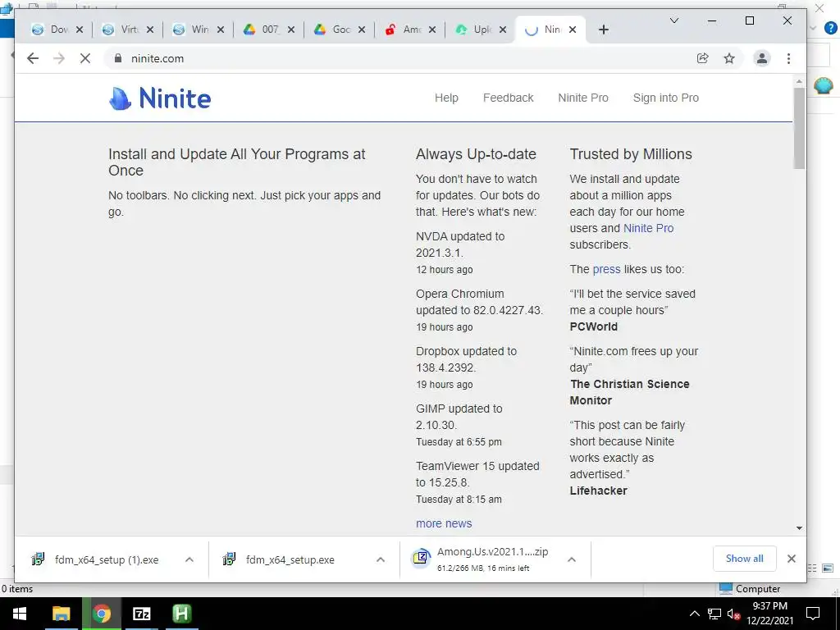
Task: Open the Chrome three-dot menu
Action: coord(788,58)
